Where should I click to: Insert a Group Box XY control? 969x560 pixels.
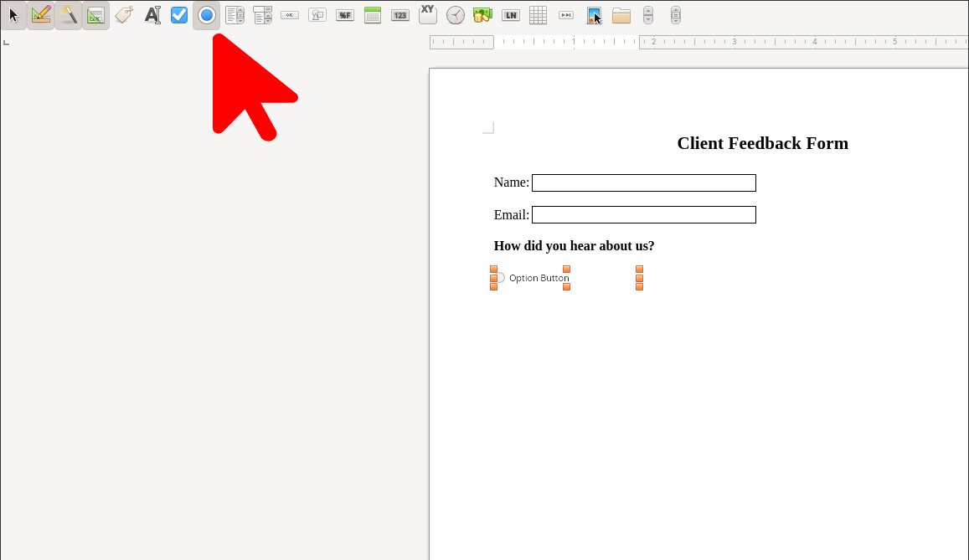[428, 14]
